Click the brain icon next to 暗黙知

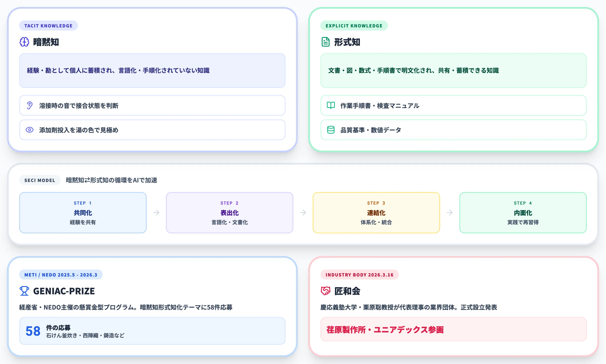[x=25, y=42]
